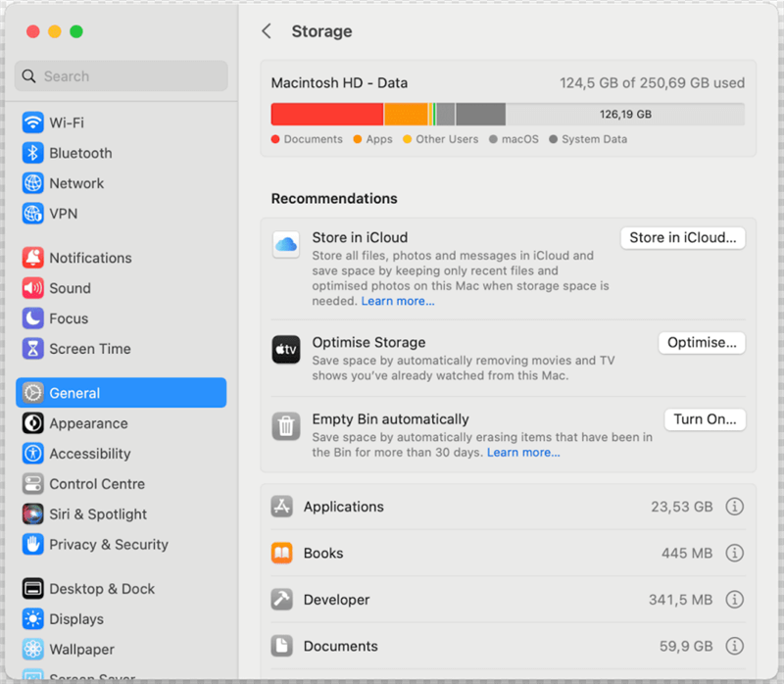Click the Screen Time hourglass icon

33,349
